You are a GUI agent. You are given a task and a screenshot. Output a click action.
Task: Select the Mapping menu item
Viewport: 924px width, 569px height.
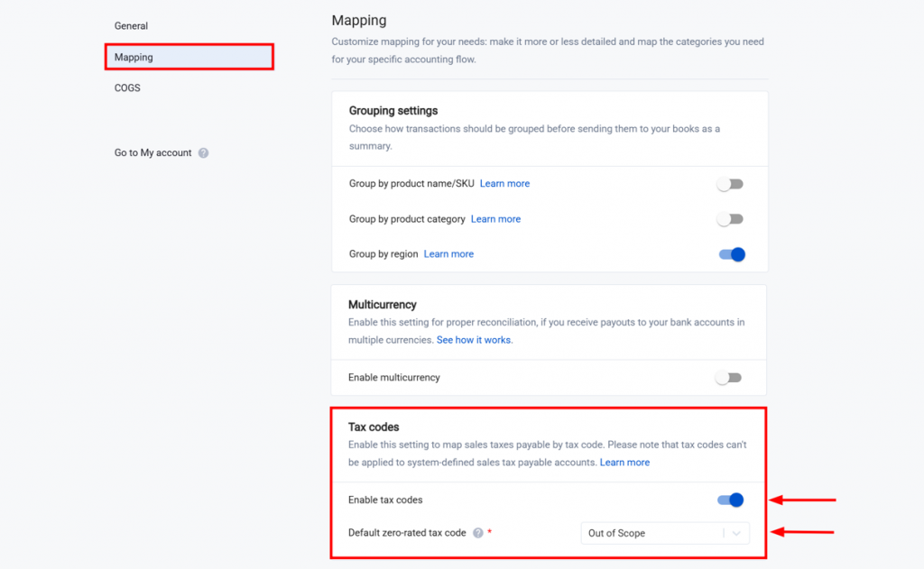click(x=134, y=58)
